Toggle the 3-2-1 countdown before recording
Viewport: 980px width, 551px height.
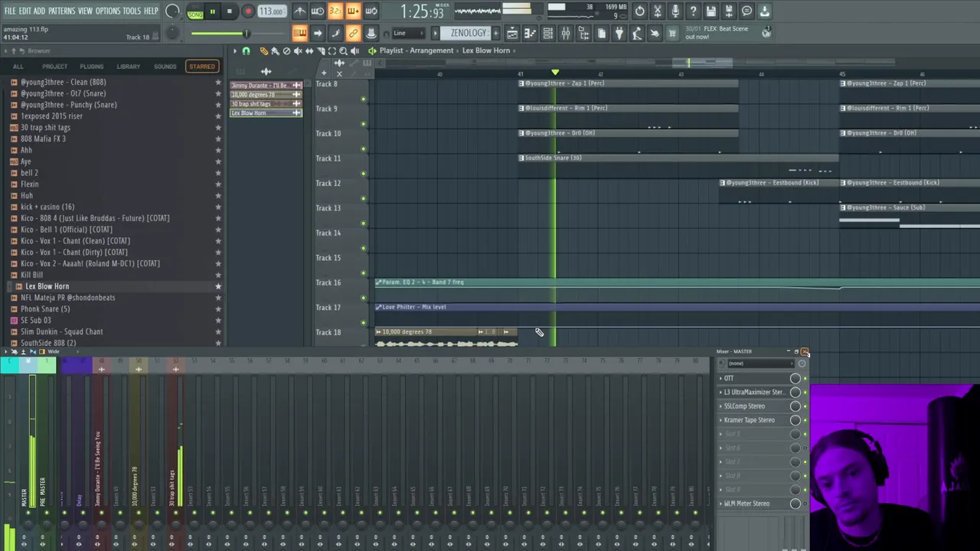(x=335, y=11)
